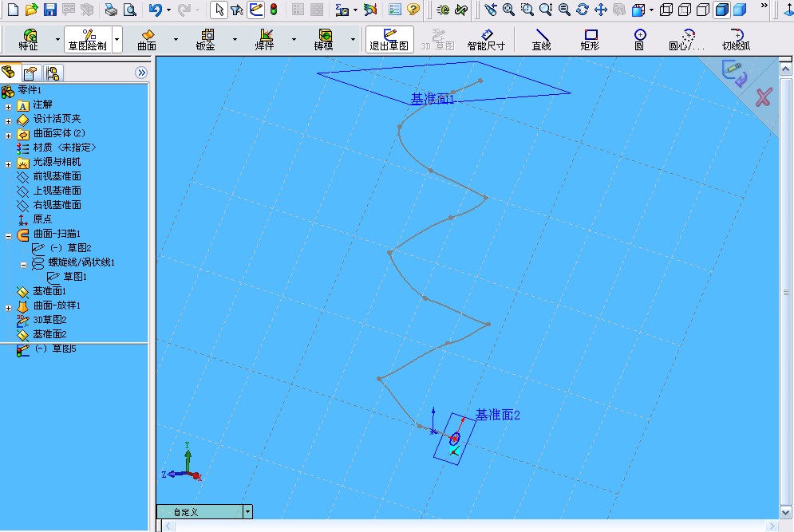Switch to Wireframe display style
Screen dimensions: 794x532
tap(666, 9)
